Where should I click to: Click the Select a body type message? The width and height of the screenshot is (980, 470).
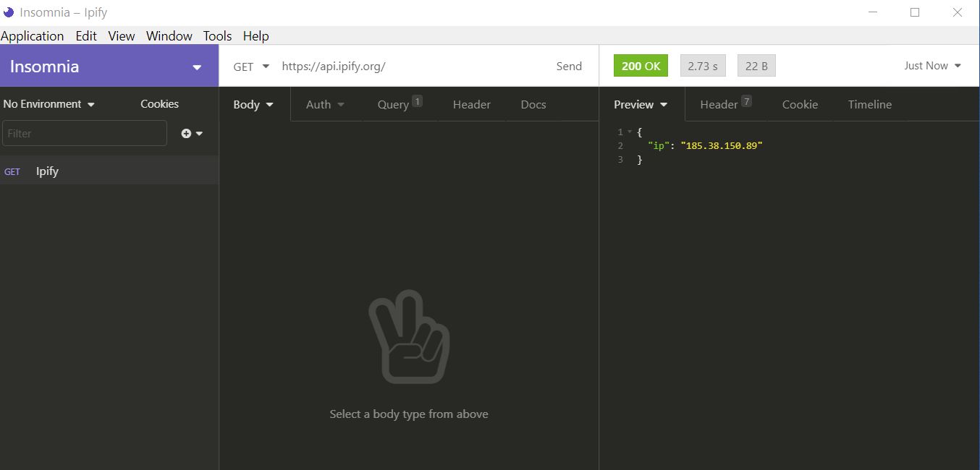coord(409,414)
